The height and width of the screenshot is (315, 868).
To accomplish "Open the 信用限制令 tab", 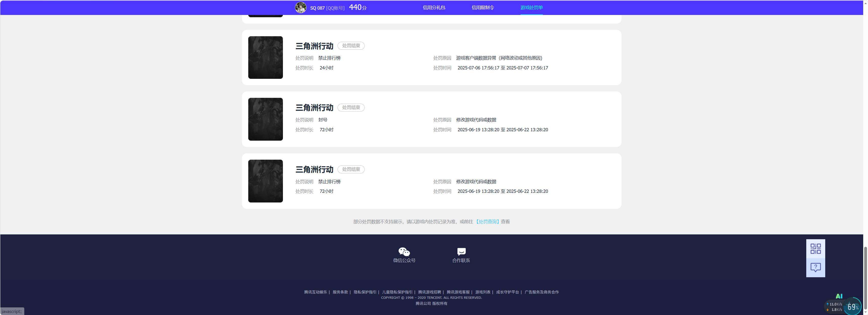I will coord(483,7).
